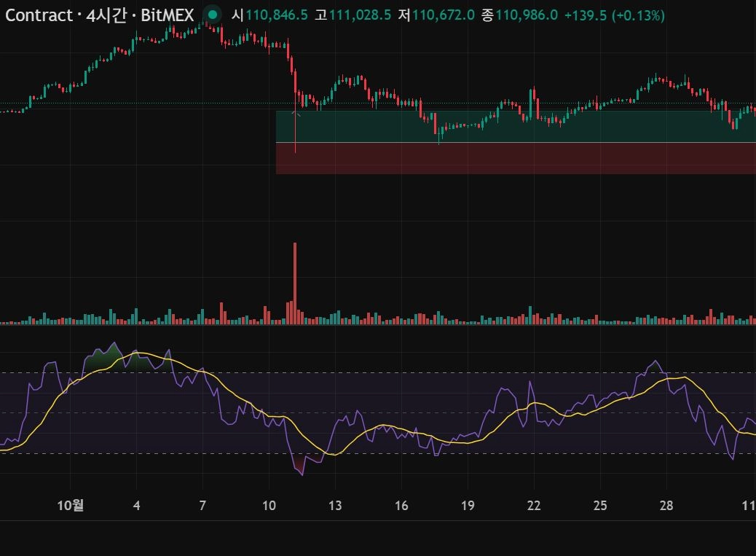Screen dimensions: 756x556
Task: Click the 22 date label on time axis
Action: (x=534, y=505)
